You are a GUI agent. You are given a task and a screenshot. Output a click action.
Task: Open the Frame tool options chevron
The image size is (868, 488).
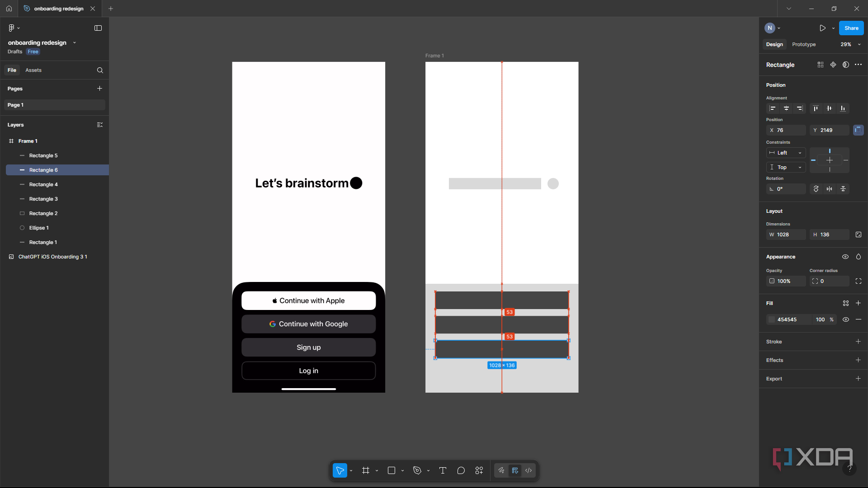(x=377, y=471)
